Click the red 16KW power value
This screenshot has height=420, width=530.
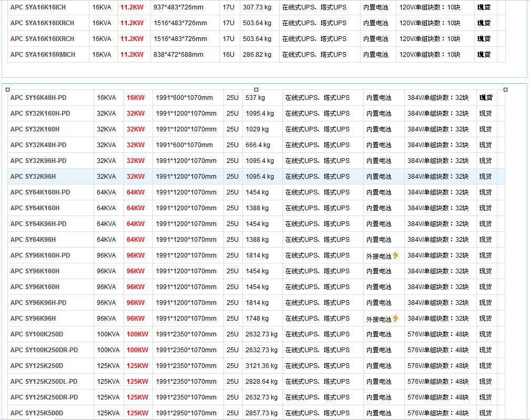(x=135, y=98)
